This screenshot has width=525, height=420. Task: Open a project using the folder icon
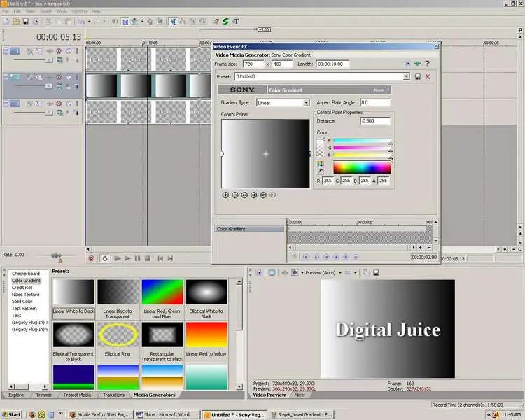(15, 22)
